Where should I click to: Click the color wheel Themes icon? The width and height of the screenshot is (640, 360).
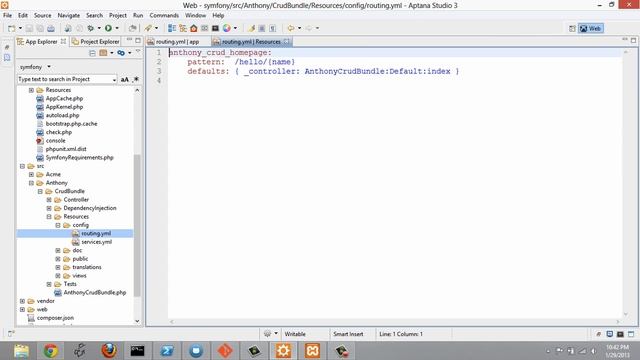point(227,28)
